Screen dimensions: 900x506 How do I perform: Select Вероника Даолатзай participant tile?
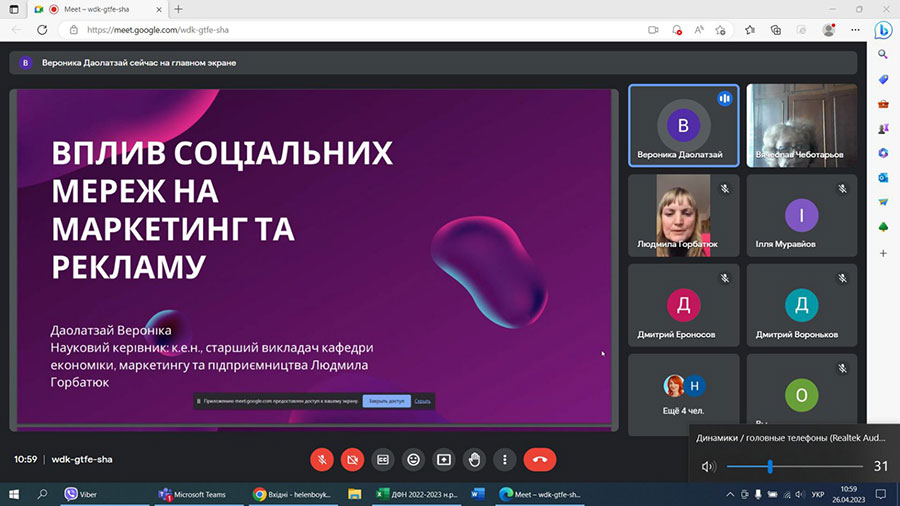(x=684, y=126)
